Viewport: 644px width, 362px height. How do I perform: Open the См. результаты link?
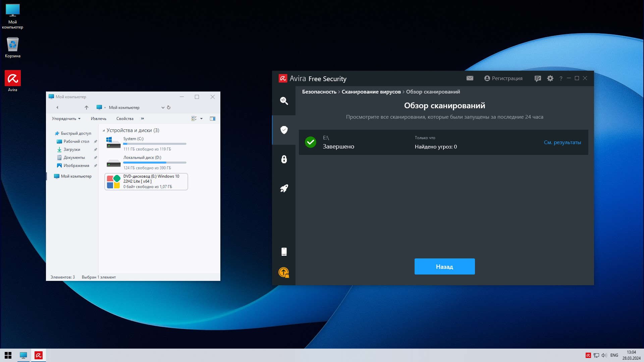click(562, 142)
